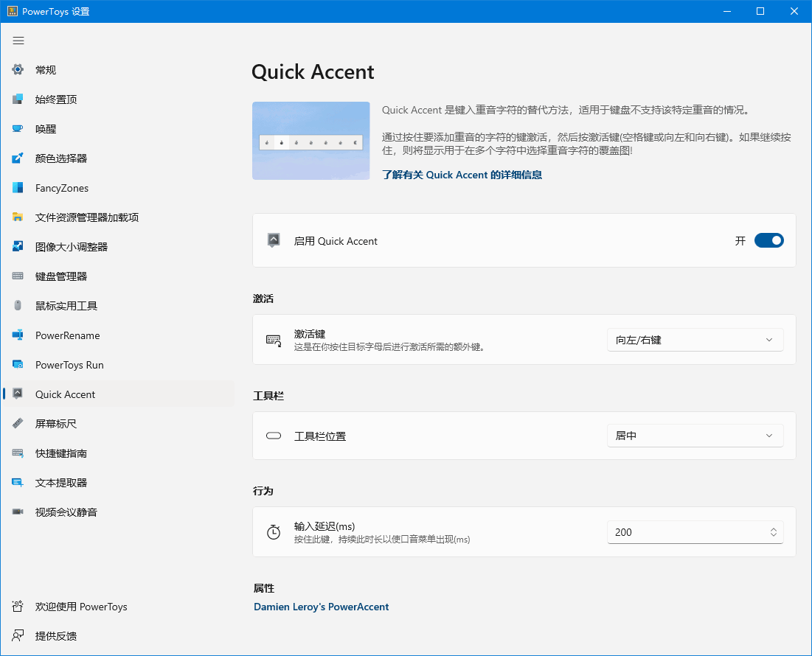
Task: Click the FancyZones layout icon
Action: click(18, 187)
